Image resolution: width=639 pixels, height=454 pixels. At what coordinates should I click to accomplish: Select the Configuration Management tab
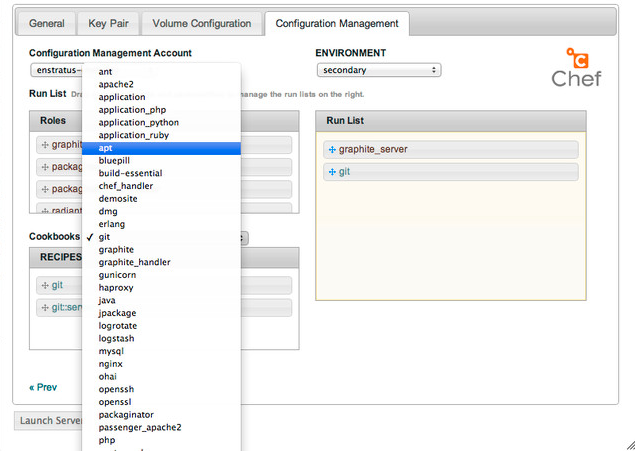336,23
